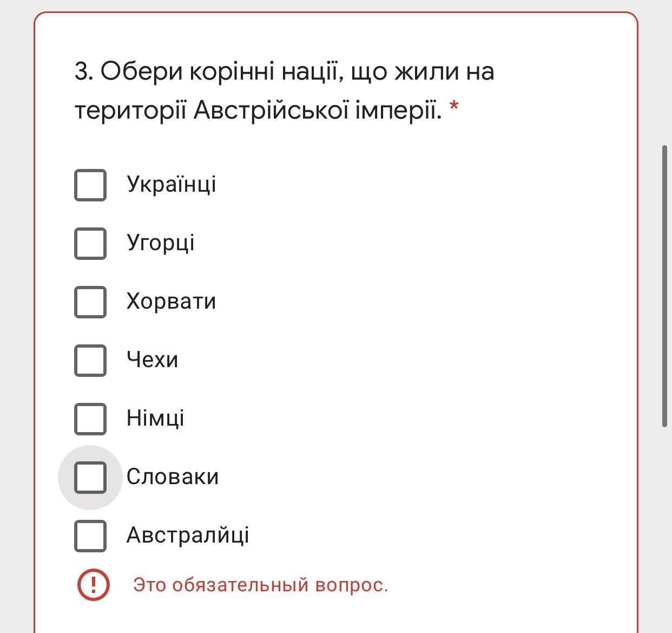Click the 'Это обязательный вопрос' error message
The height and width of the screenshot is (633, 672).
(261, 585)
